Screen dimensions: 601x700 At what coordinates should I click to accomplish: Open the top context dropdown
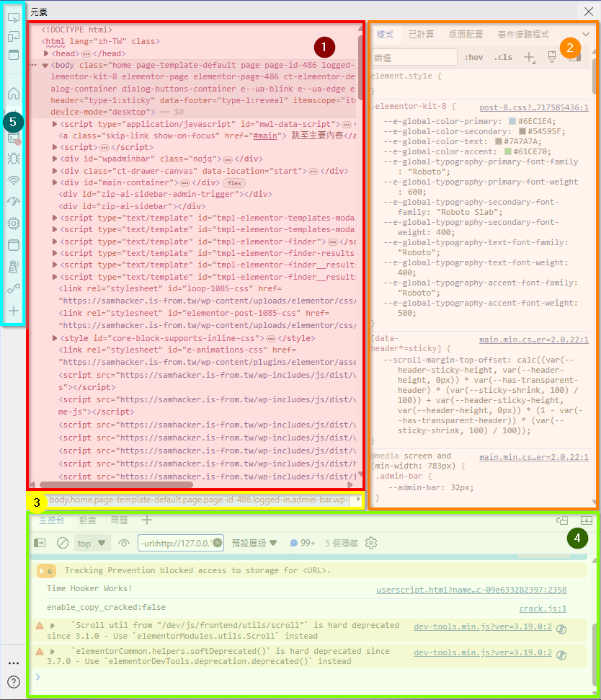pos(92,543)
